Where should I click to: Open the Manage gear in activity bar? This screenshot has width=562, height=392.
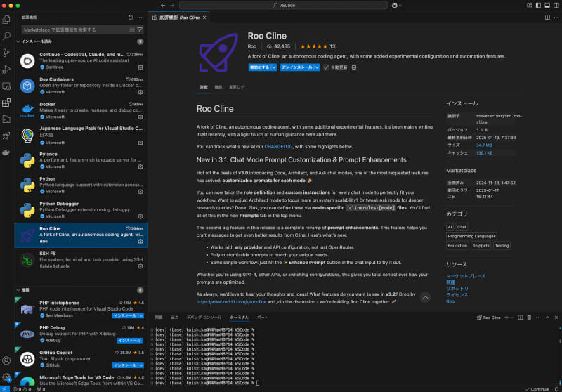(x=6, y=377)
